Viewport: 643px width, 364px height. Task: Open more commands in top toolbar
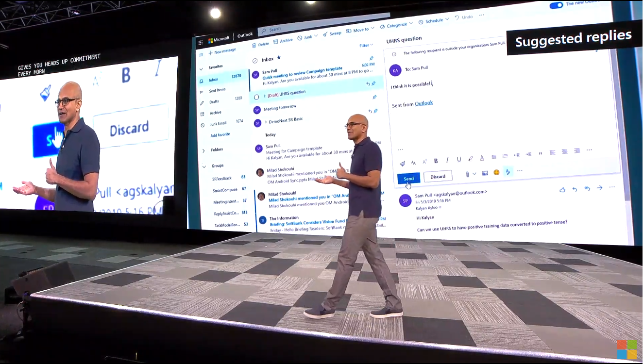(482, 15)
